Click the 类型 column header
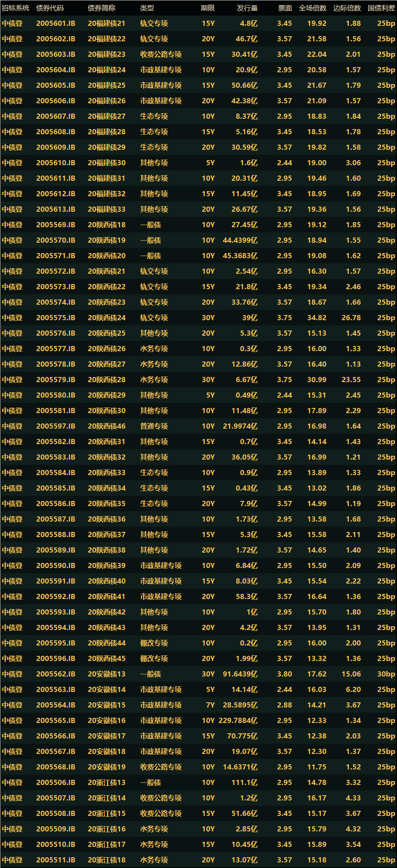 pyautogui.click(x=147, y=8)
